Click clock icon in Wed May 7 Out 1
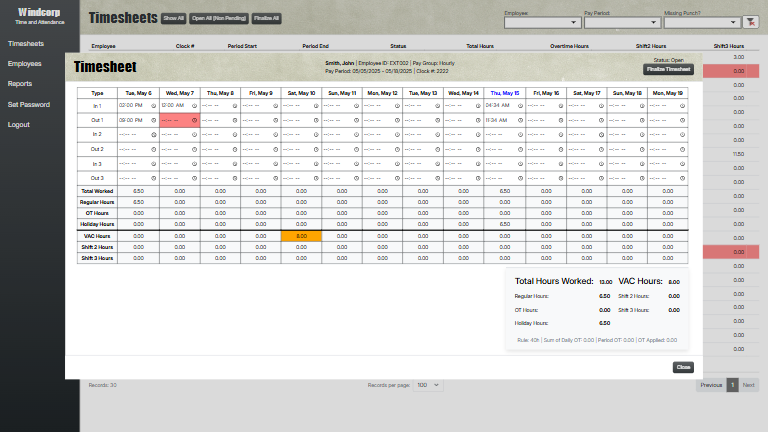Image resolution: width=768 pixels, height=432 pixels. [193, 119]
